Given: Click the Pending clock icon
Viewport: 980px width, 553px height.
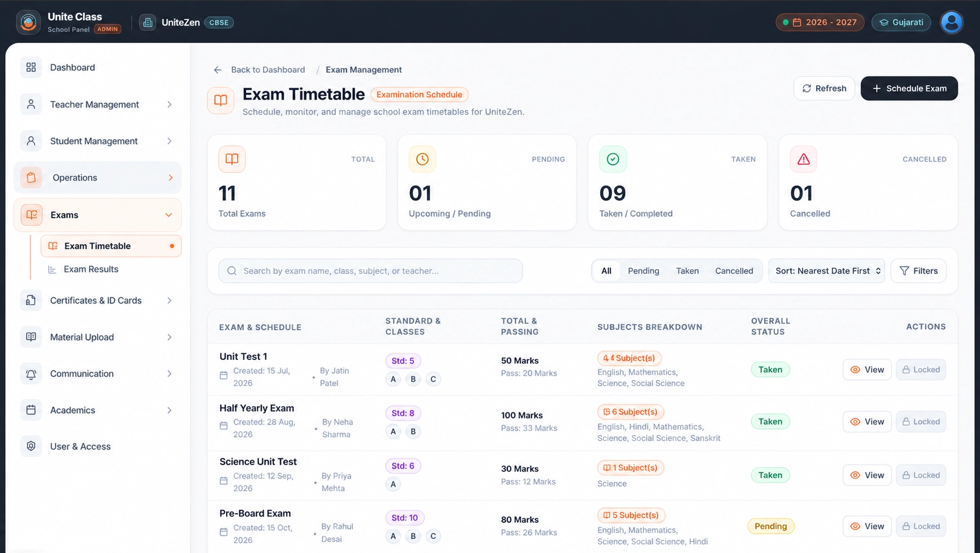Looking at the screenshot, I should (422, 159).
